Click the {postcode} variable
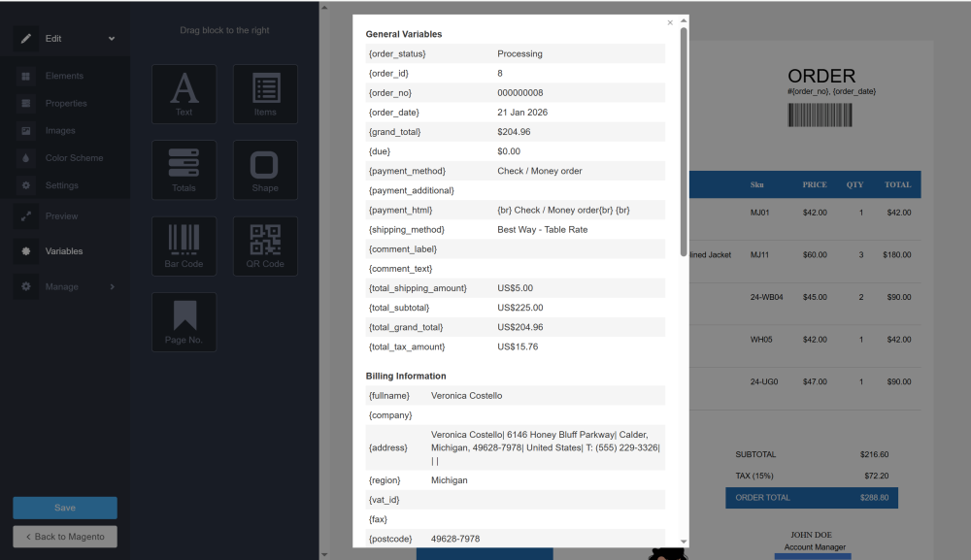971x560 pixels. tap(390, 539)
